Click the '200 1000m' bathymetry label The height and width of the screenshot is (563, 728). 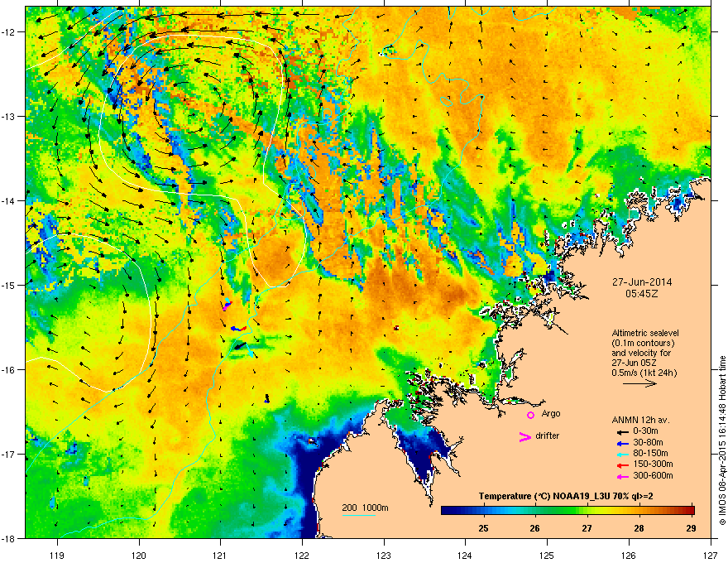coord(365,508)
